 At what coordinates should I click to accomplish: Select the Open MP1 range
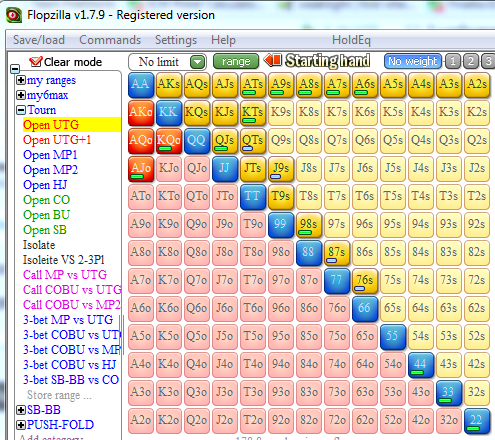pos(50,155)
